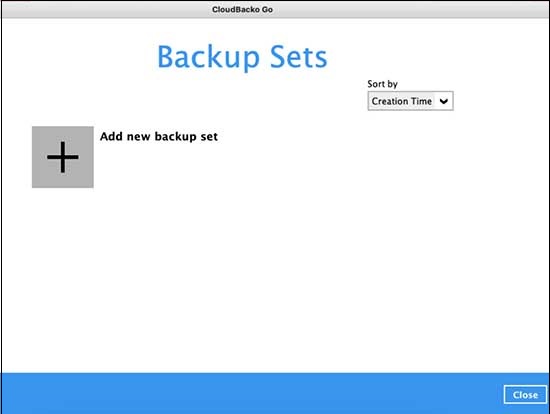Screen dimensions: 550x414
Task: Click the 'Backup Sets' heading
Action: pyautogui.click(x=242, y=56)
